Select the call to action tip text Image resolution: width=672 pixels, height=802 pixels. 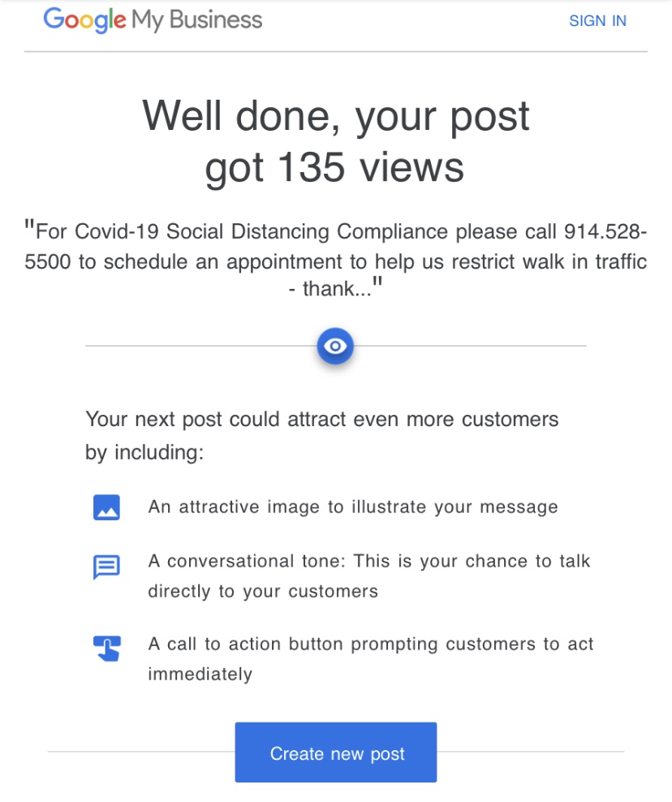pos(369,658)
